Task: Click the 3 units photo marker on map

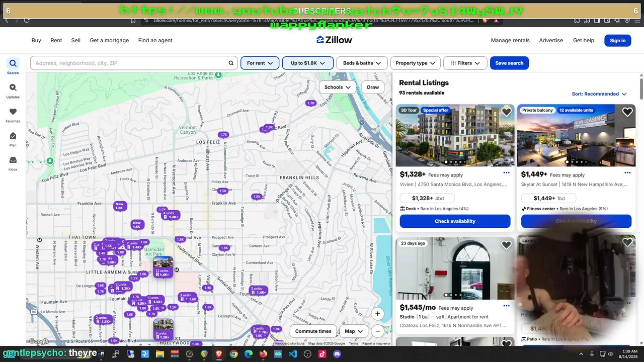Action: 163,329
